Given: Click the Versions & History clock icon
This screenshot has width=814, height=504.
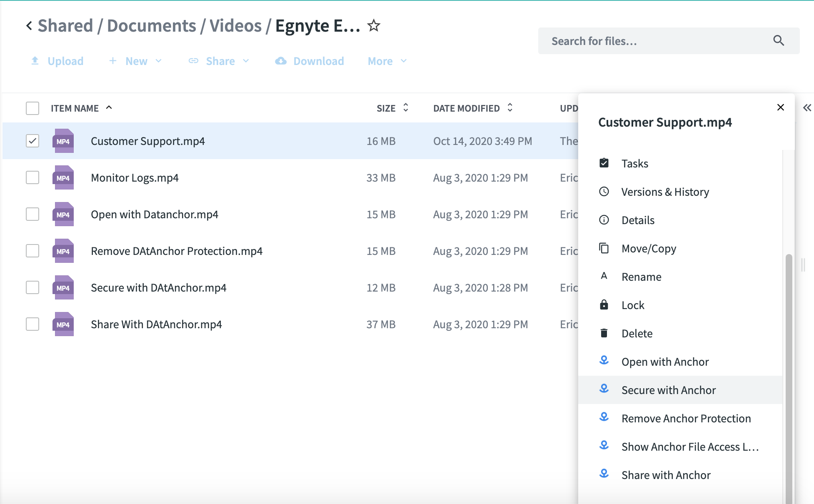Looking at the screenshot, I should 604,192.
